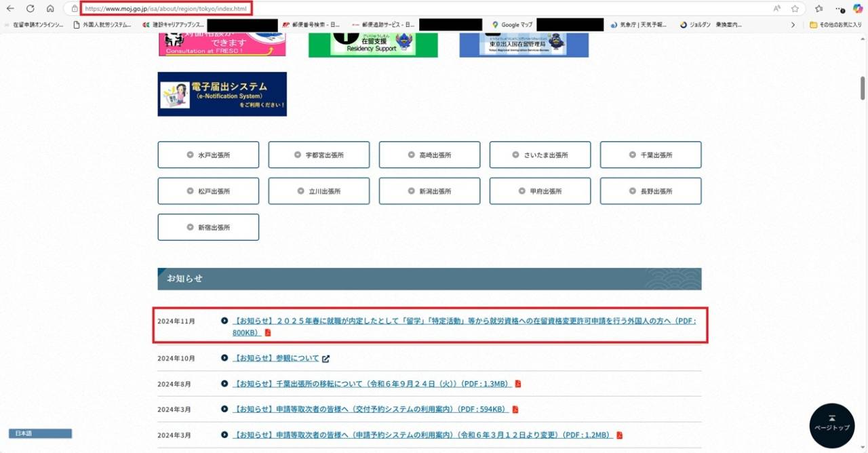Open the 2025年春 在留資格変更 notice link
Image resolution: width=868 pixels, height=453 pixels.
click(464, 321)
